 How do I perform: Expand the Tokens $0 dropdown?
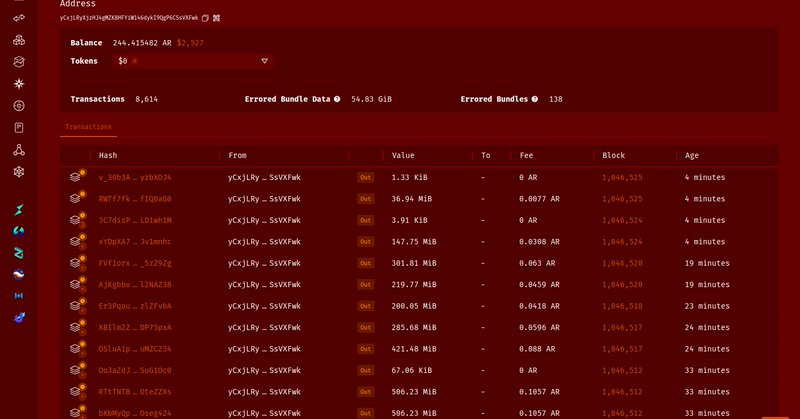193,61
